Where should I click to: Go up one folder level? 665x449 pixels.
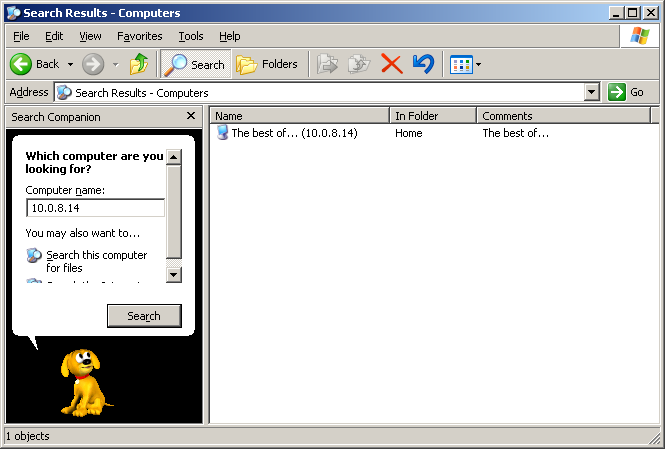pos(139,64)
